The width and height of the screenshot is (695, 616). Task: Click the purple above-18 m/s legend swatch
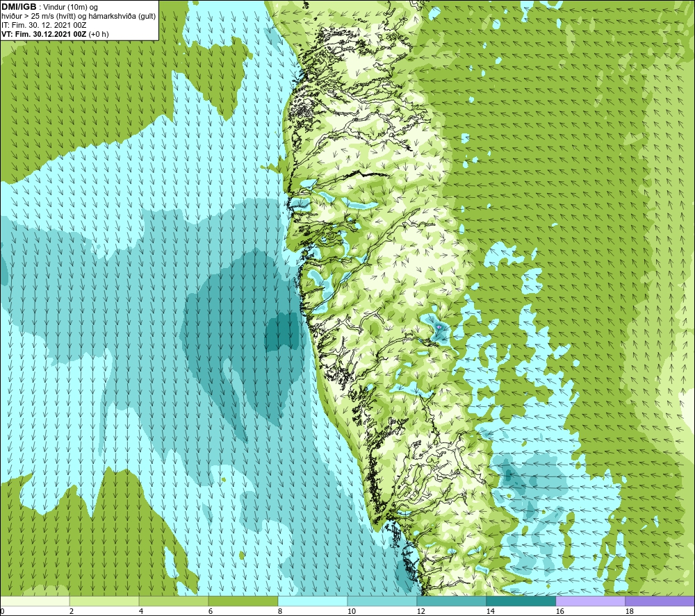click(x=660, y=601)
